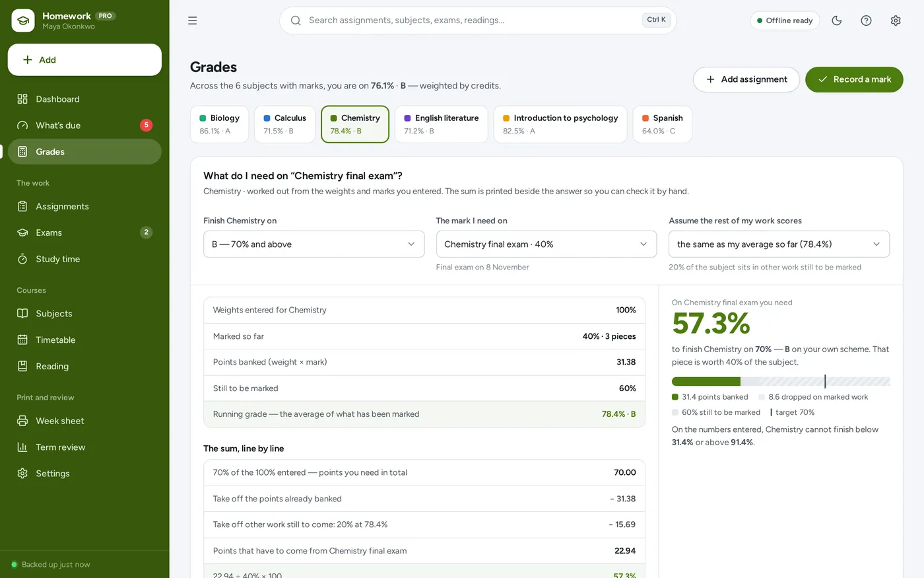
Task: Click the Add assignment button
Action: [x=746, y=79]
